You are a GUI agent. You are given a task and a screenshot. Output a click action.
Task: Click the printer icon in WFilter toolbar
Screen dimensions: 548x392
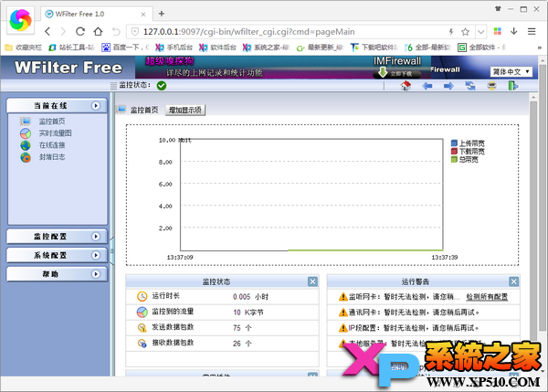[491, 86]
